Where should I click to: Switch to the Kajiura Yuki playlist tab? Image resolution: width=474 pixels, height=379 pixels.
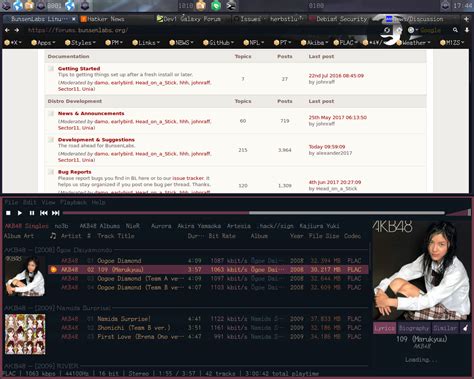click(319, 226)
